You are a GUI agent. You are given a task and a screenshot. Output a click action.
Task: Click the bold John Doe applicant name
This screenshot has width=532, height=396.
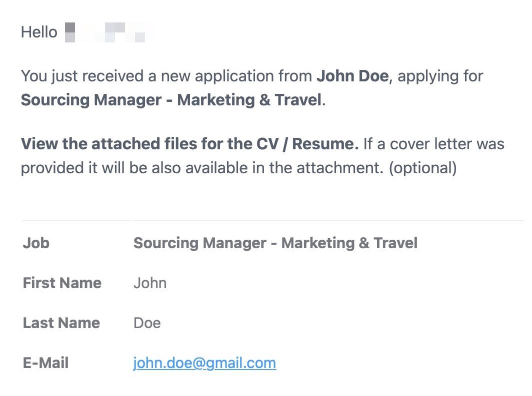(352, 76)
